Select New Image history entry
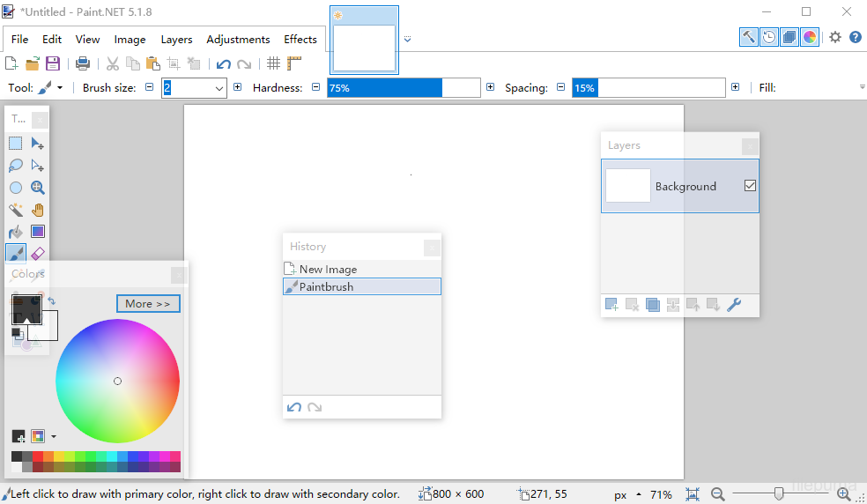 (362, 270)
